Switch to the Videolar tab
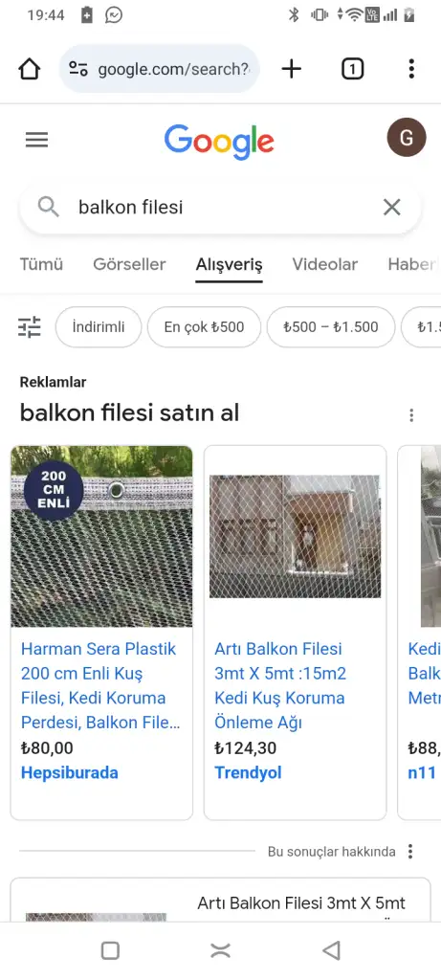Image resolution: width=441 pixels, height=980 pixels. 325,264
